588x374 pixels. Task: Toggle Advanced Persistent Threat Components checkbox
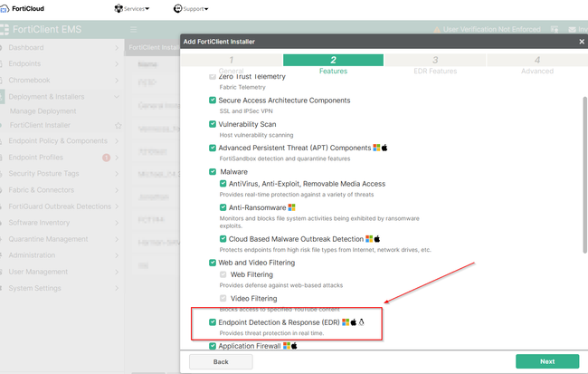point(213,148)
